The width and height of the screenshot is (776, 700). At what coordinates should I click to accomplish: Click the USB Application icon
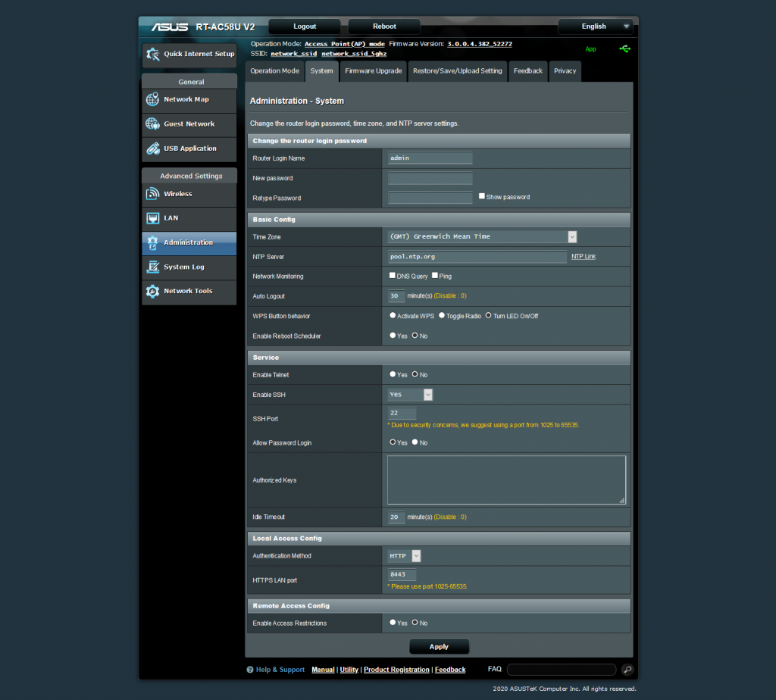pos(152,148)
